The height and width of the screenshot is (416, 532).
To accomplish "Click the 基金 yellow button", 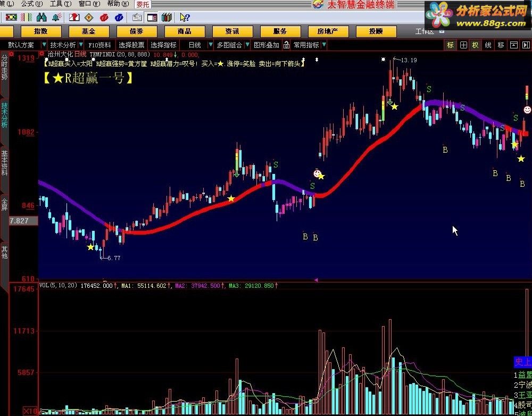I will coord(89,31).
